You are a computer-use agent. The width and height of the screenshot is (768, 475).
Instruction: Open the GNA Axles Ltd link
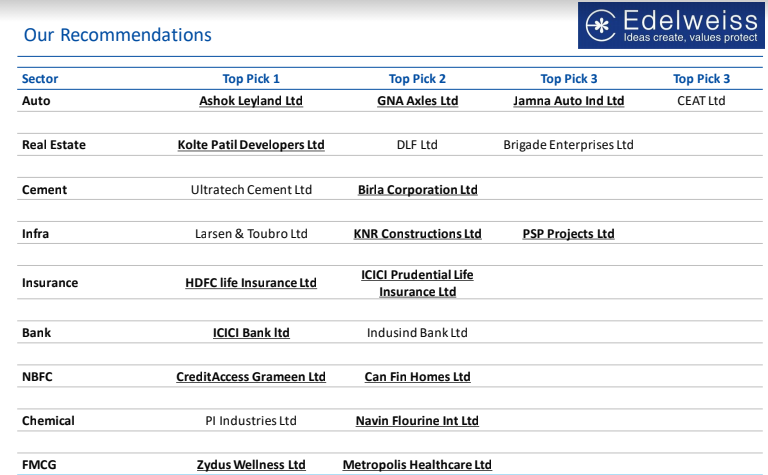coord(417,101)
